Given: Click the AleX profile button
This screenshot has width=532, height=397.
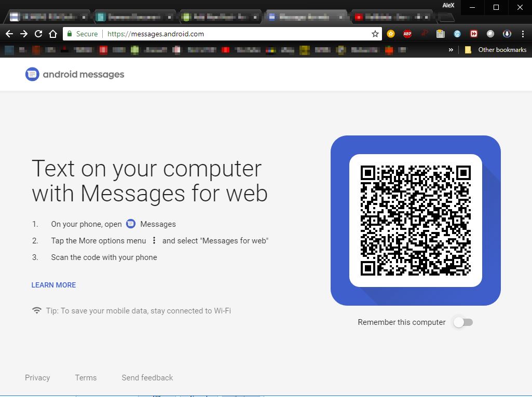Looking at the screenshot, I should point(448,5).
